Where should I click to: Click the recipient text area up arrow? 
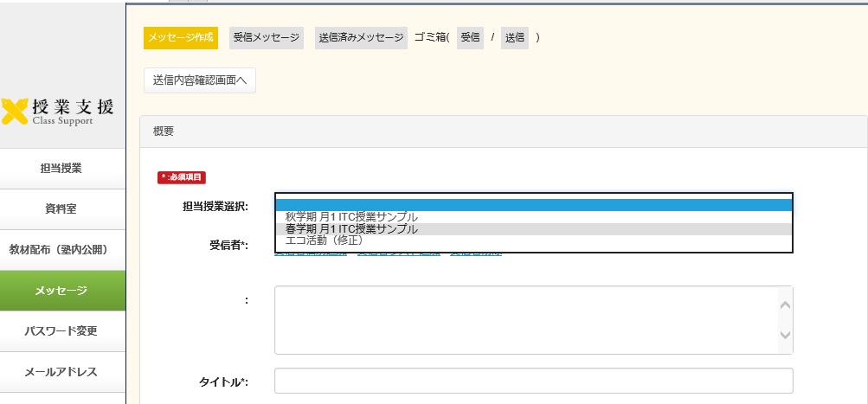(x=784, y=305)
